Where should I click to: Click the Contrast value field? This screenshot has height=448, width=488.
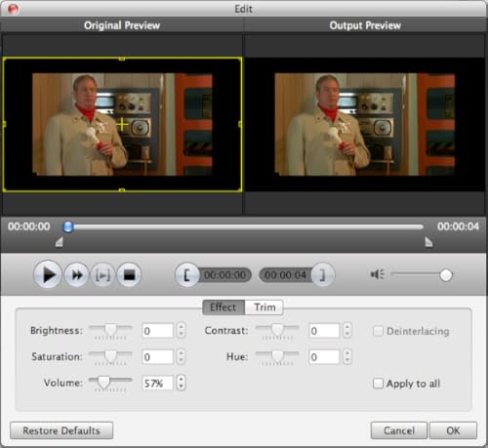tap(324, 331)
